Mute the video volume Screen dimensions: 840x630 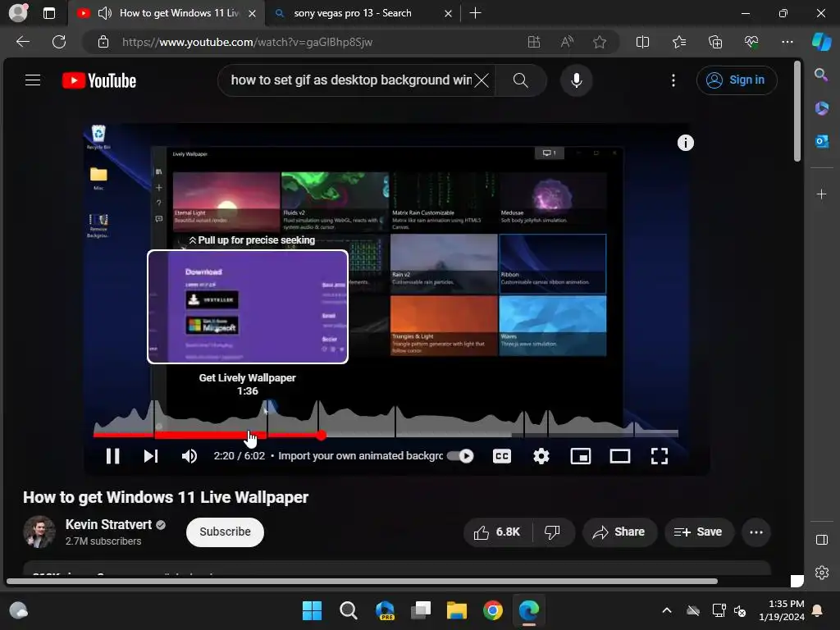tap(189, 456)
